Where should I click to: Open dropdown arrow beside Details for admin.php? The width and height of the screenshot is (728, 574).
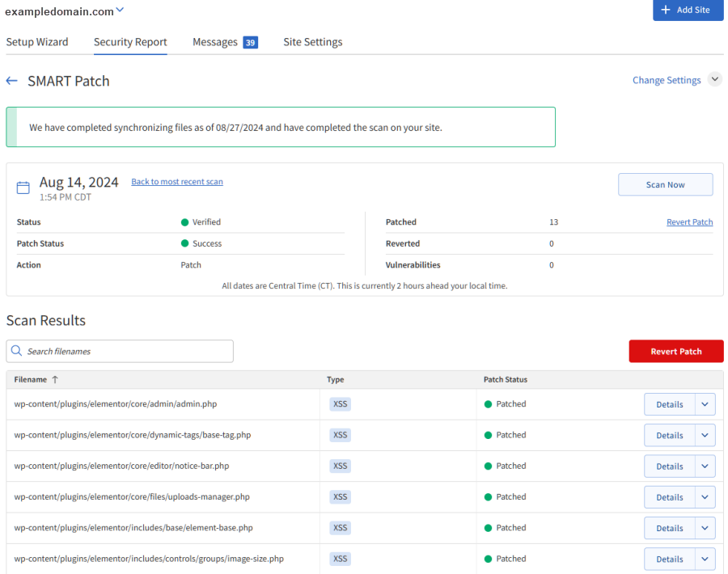point(705,404)
